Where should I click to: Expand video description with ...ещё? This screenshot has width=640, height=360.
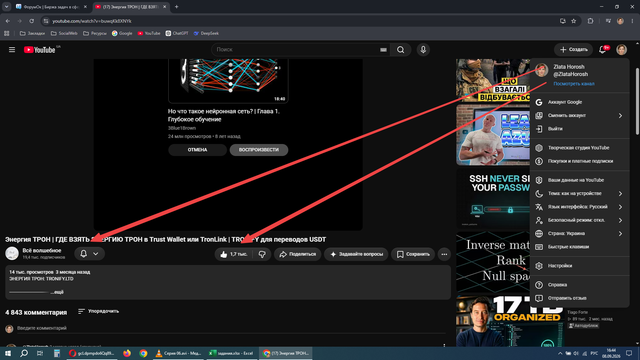tap(57, 292)
